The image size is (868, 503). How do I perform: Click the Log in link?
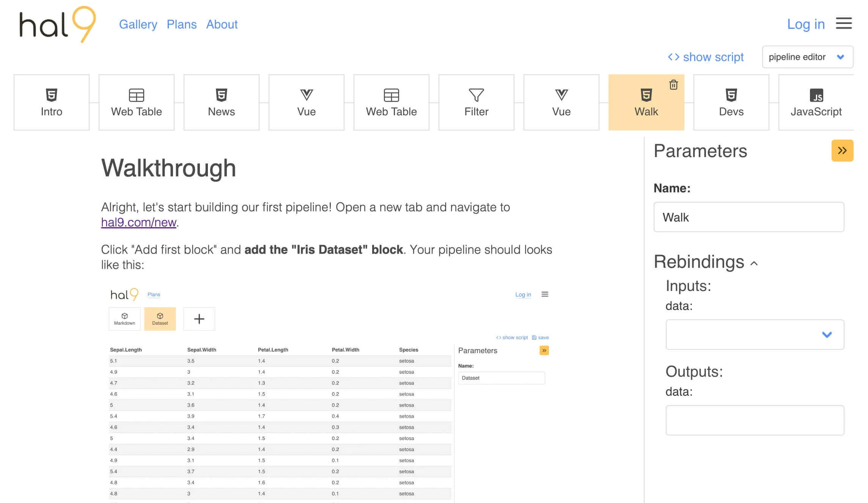pyautogui.click(x=806, y=24)
